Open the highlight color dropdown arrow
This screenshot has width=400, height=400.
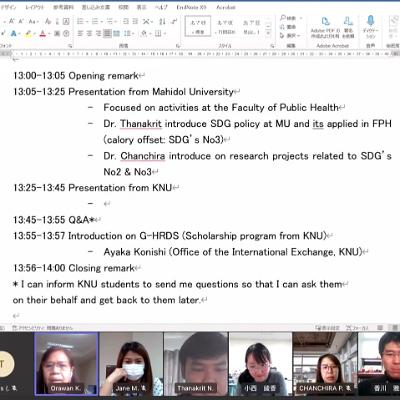click(34, 33)
